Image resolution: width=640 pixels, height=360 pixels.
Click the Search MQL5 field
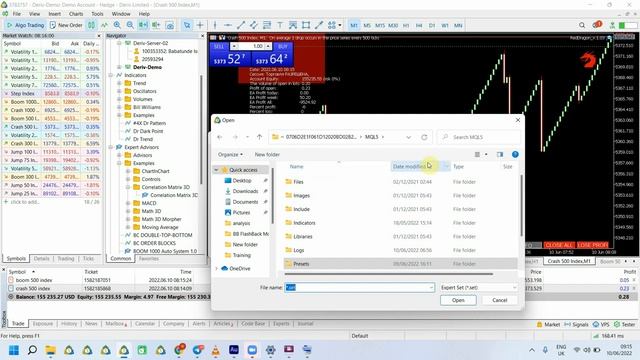pyautogui.click(x=479, y=137)
